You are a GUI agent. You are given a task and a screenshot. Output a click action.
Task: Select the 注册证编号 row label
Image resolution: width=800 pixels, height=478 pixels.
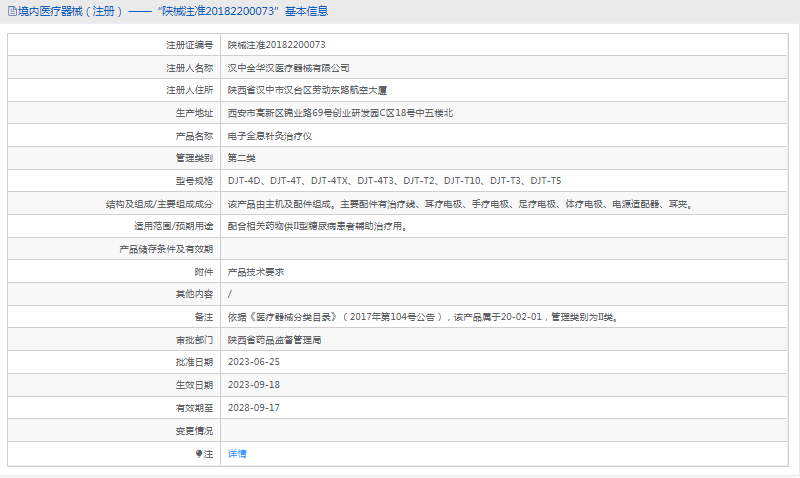point(189,45)
